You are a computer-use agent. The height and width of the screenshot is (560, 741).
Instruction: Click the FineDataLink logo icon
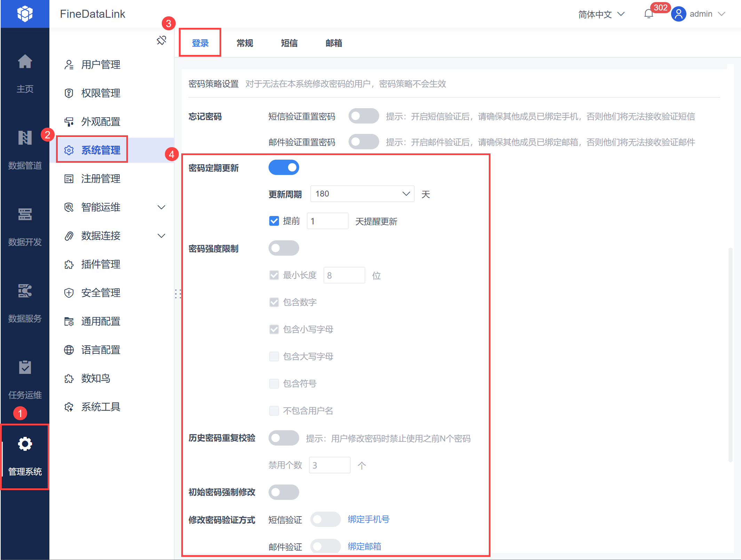(25, 14)
